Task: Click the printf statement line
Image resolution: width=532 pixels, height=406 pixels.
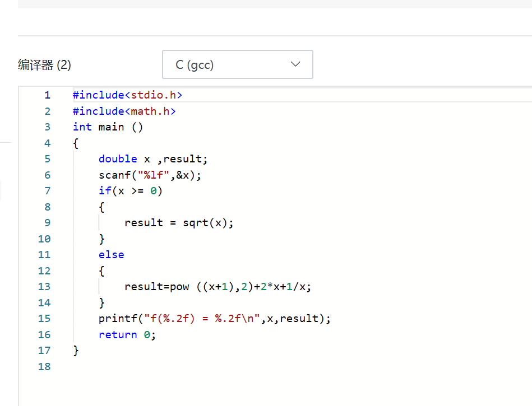Action: tap(215, 319)
